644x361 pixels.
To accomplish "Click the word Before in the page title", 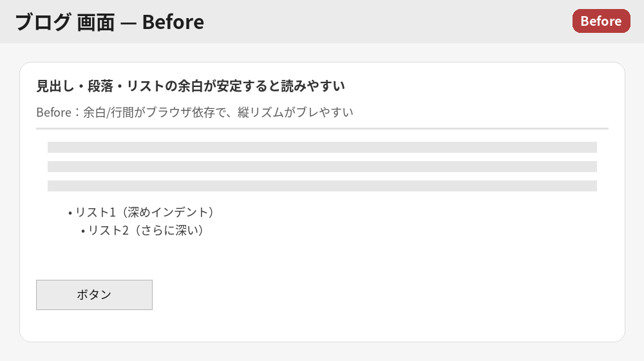I will [173, 22].
